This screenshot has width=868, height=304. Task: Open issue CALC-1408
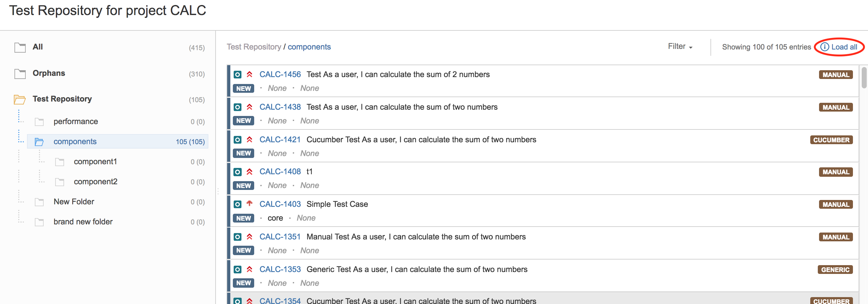280,172
